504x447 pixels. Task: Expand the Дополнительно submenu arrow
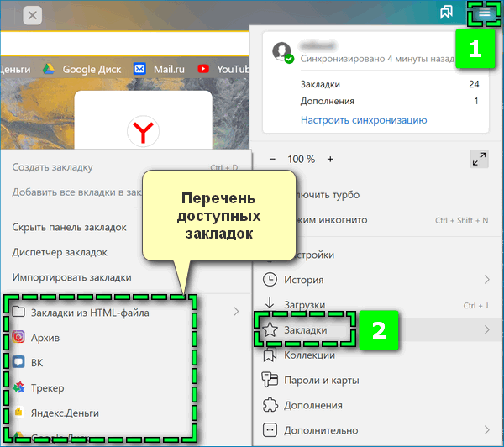[x=486, y=430]
